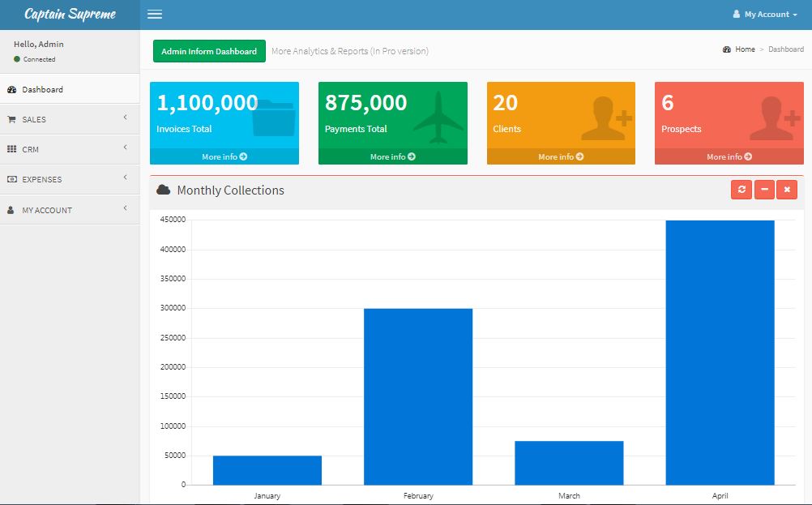Select Dashboard in the sidebar

pyautogui.click(x=42, y=89)
